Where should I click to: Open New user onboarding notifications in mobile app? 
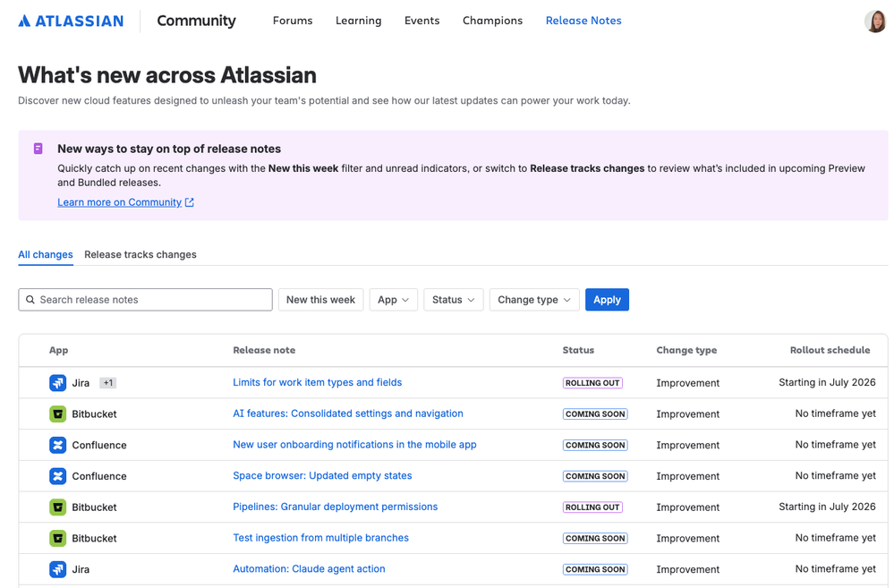pos(354,444)
